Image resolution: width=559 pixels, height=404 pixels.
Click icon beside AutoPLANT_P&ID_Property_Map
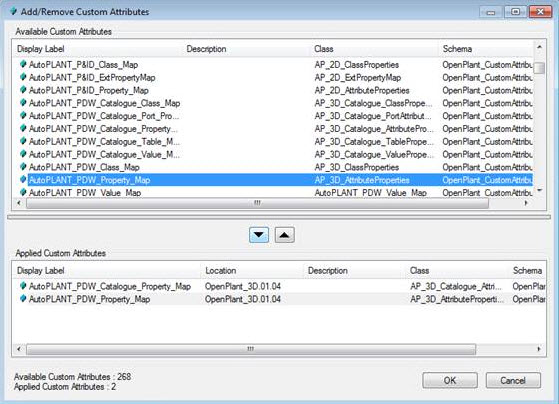23,90
